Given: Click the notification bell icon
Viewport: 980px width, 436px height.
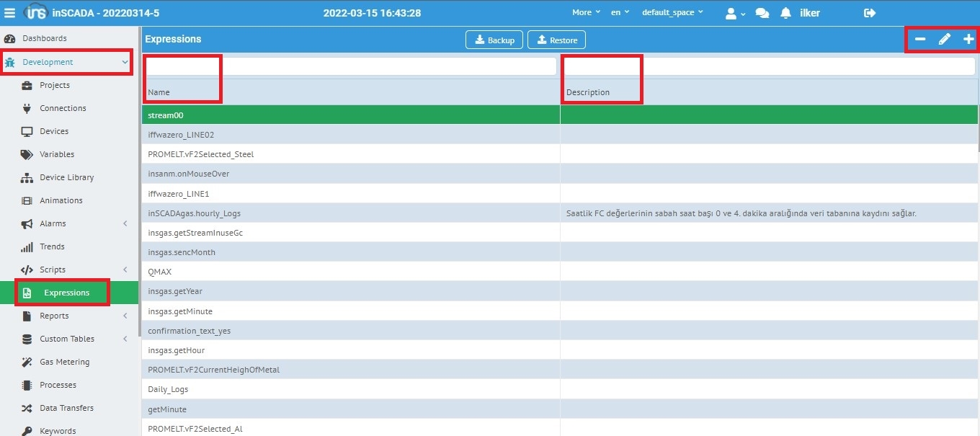Looking at the screenshot, I should tap(785, 13).
